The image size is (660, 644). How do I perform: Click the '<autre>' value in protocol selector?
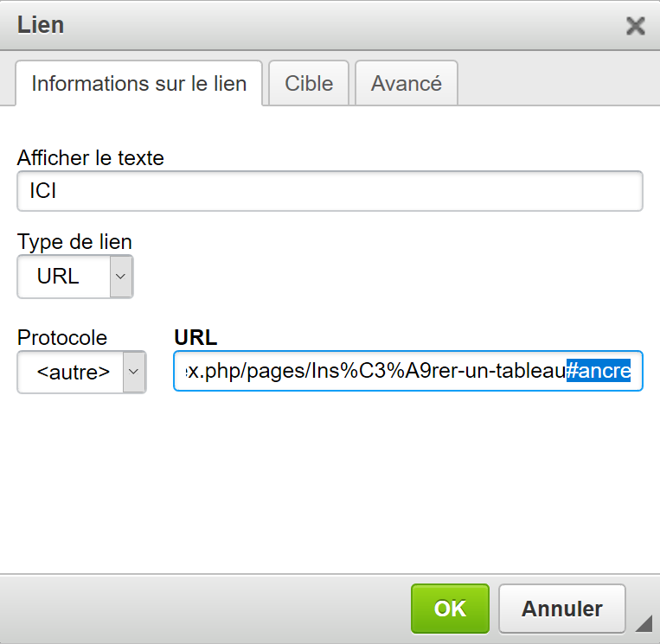coord(73,372)
